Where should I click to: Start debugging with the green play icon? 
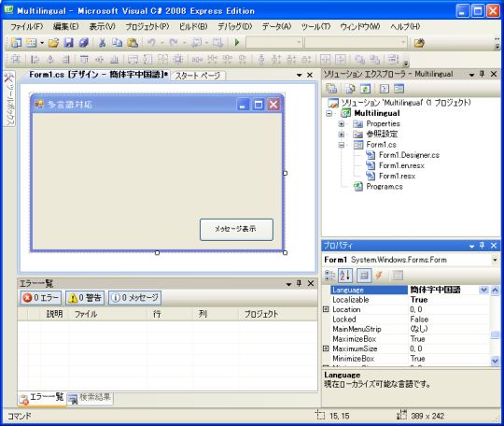pos(237,42)
